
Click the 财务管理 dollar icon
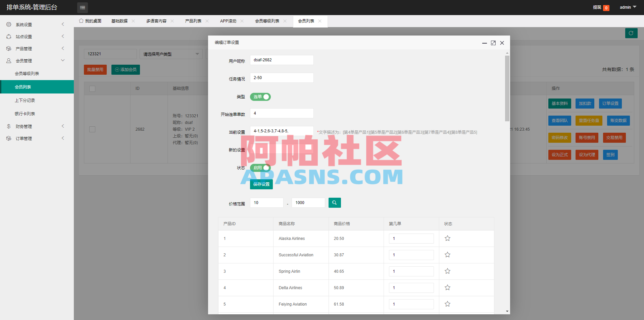point(9,126)
